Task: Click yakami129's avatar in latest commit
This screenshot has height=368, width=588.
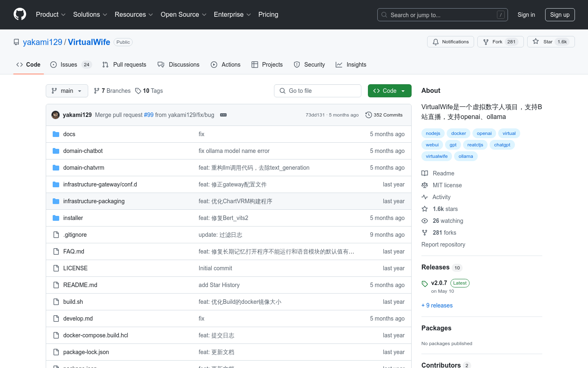Action: point(56,115)
